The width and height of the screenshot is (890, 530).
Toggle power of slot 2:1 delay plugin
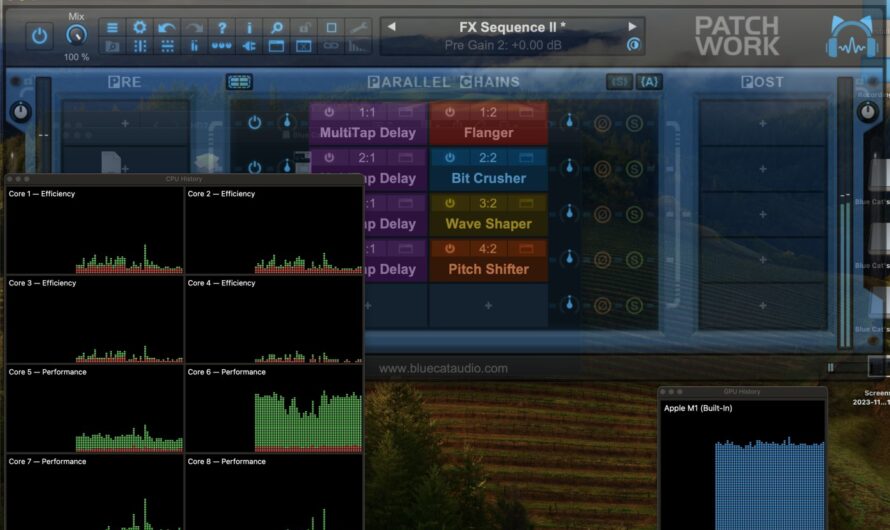click(x=329, y=158)
